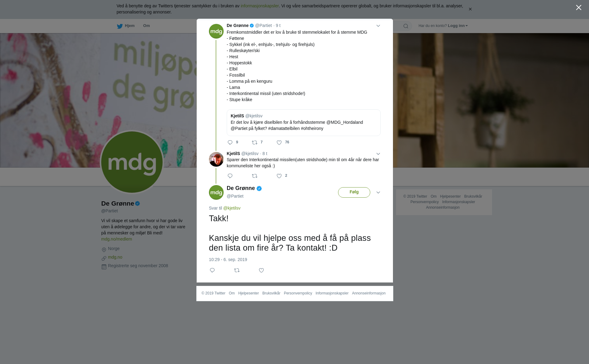Dismiss the cookie notice banner
Viewport: 589px width, 364px height.
(470, 9)
